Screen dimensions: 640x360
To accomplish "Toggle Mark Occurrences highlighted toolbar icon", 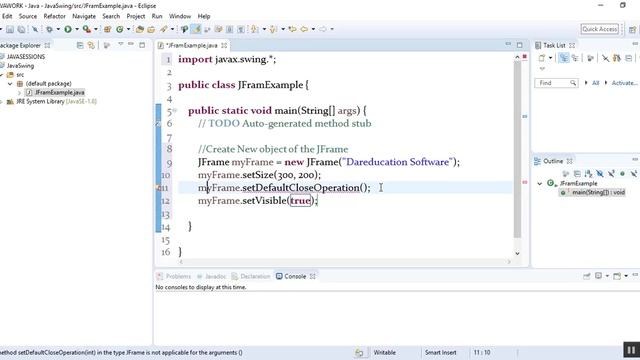I will pyautogui.click(x=196, y=29).
